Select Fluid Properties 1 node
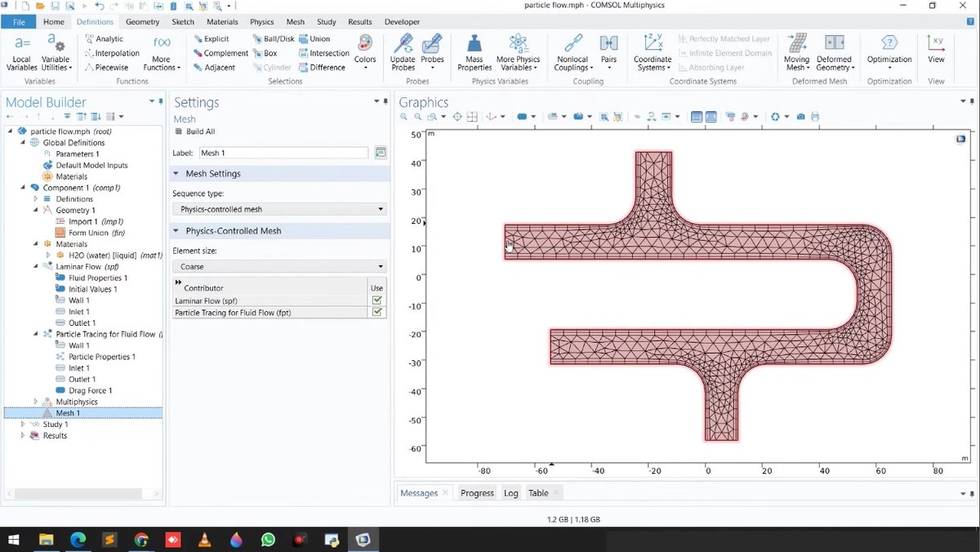The image size is (980, 552). point(91,278)
